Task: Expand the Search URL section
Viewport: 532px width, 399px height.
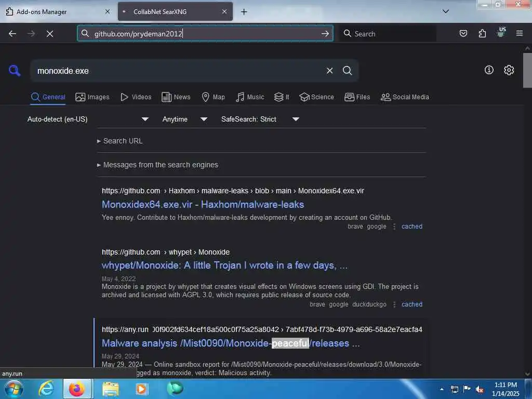Action: coord(120,141)
